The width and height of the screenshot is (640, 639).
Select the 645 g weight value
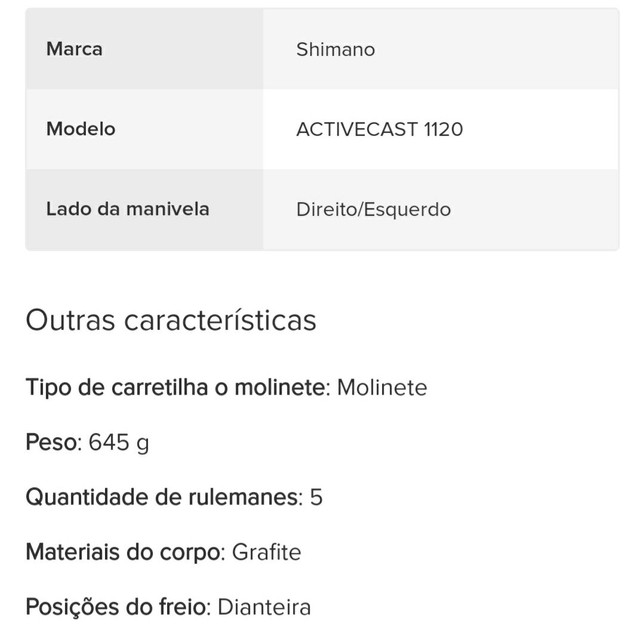[119, 443]
